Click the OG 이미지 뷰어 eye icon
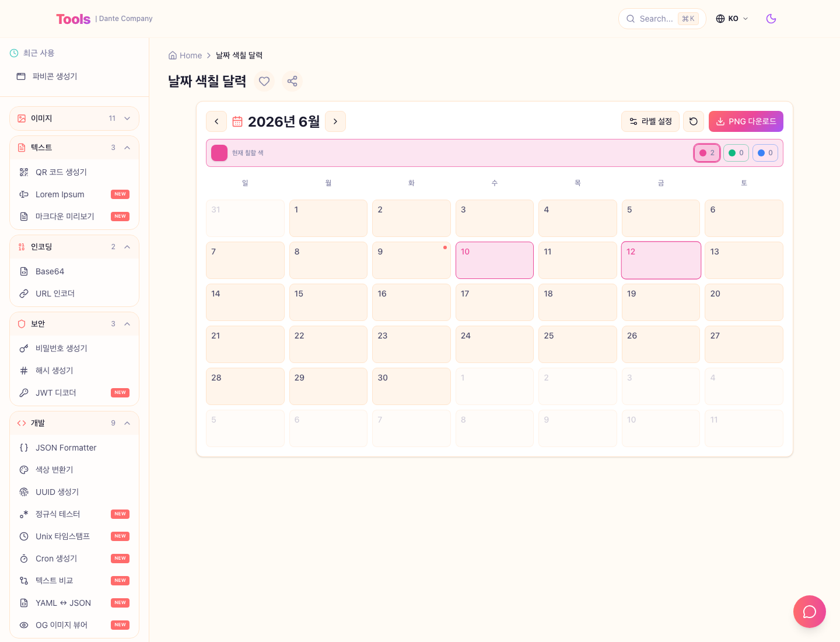This screenshot has height=642, width=840. 24,625
